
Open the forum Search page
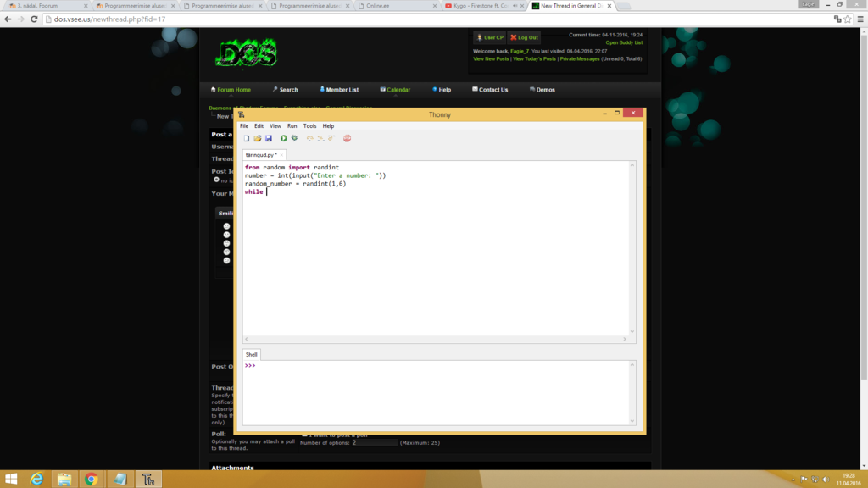(285, 90)
